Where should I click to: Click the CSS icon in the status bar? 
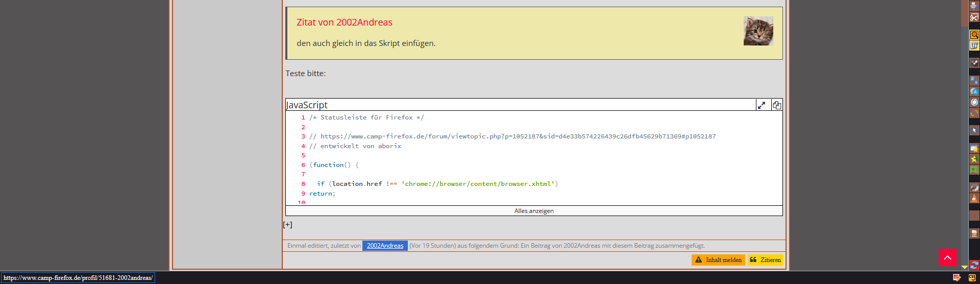pyautogui.click(x=972, y=278)
